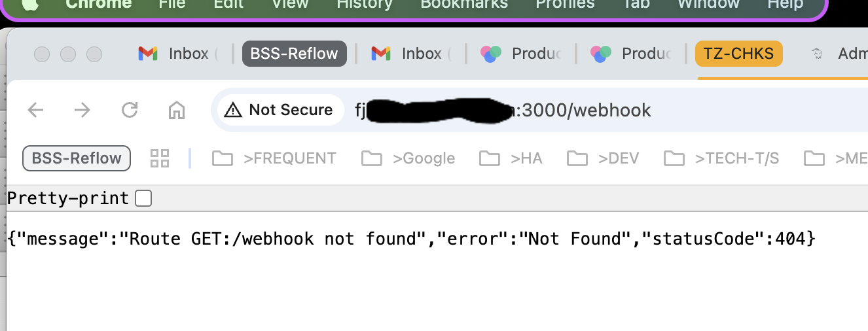Click the browser back arrow
The image size is (868, 331).
35,110
